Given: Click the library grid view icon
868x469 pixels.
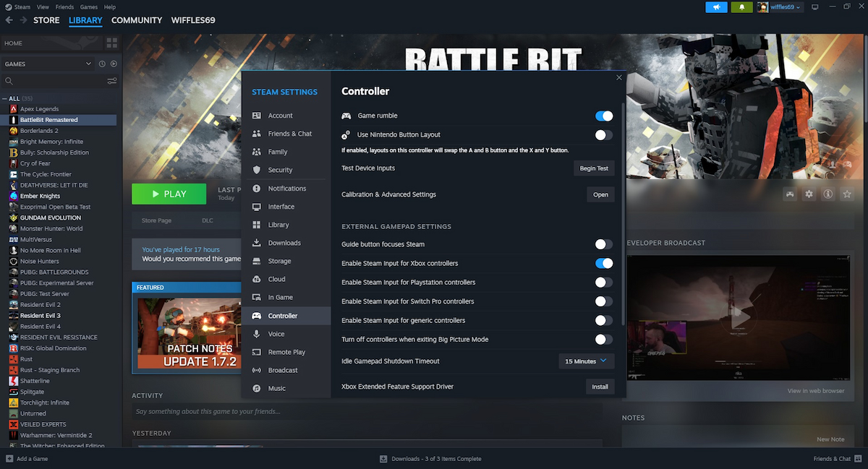Looking at the screenshot, I should tap(111, 43).
